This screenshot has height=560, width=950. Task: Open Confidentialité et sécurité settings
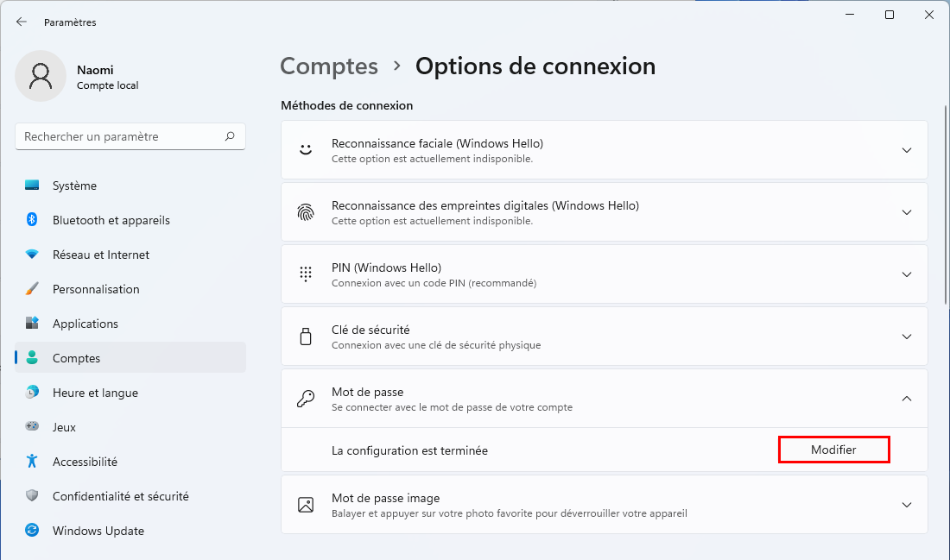click(130, 496)
